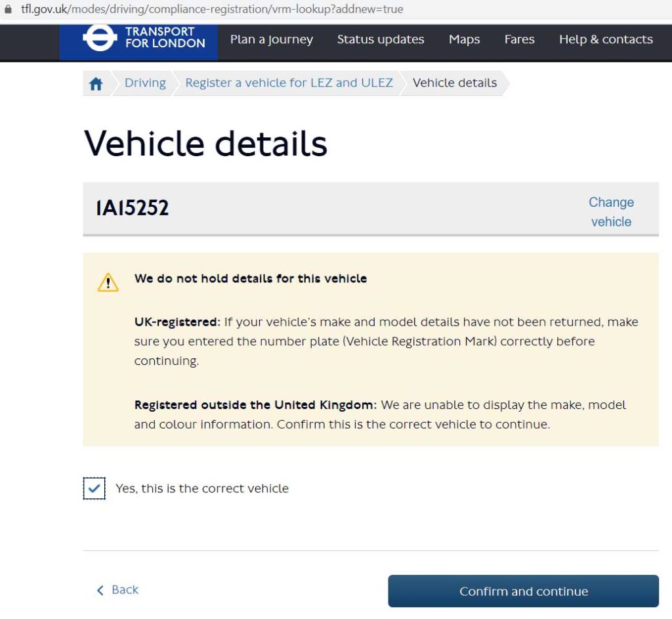This screenshot has height=619, width=672.
Task: Click the IA15252 registration number text
Action: pyautogui.click(x=133, y=208)
